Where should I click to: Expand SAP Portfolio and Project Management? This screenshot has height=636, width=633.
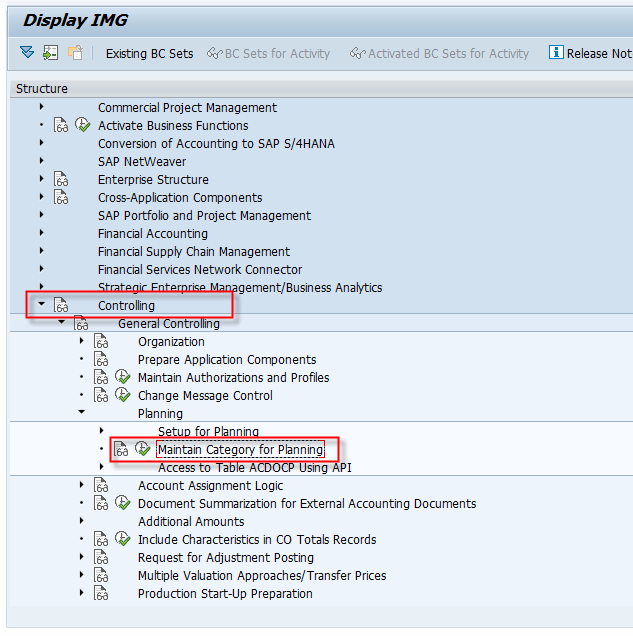pos(41,215)
